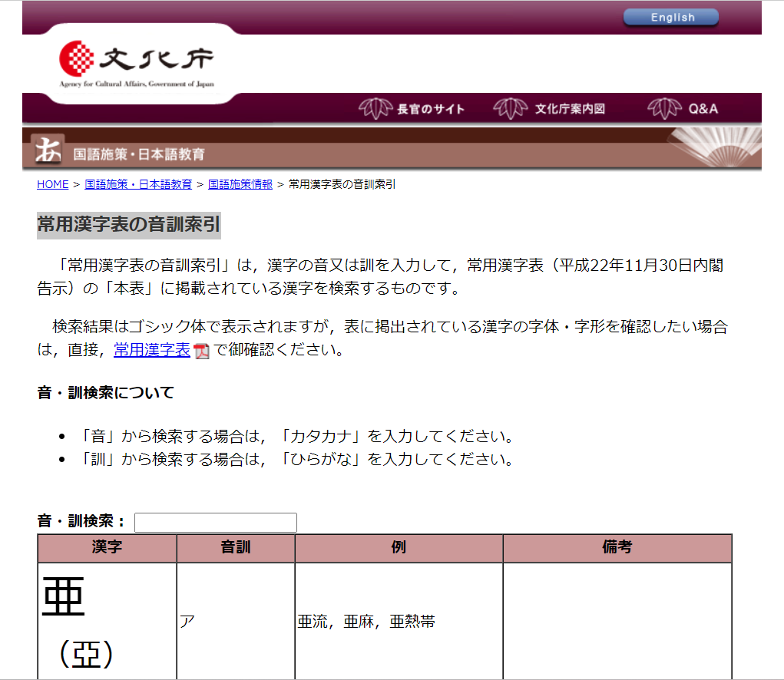Image resolution: width=784 pixels, height=680 pixels.
Task: Switch to the English version button
Action: pos(670,18)
